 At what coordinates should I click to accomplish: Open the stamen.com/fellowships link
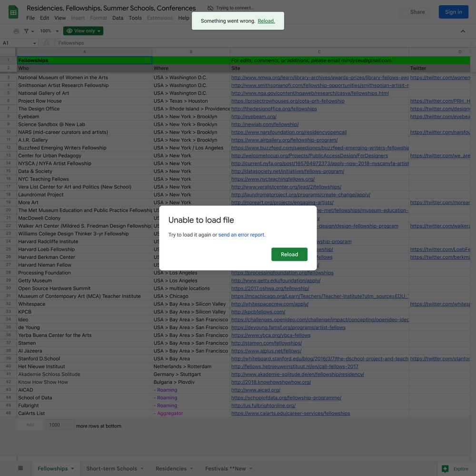266,343
